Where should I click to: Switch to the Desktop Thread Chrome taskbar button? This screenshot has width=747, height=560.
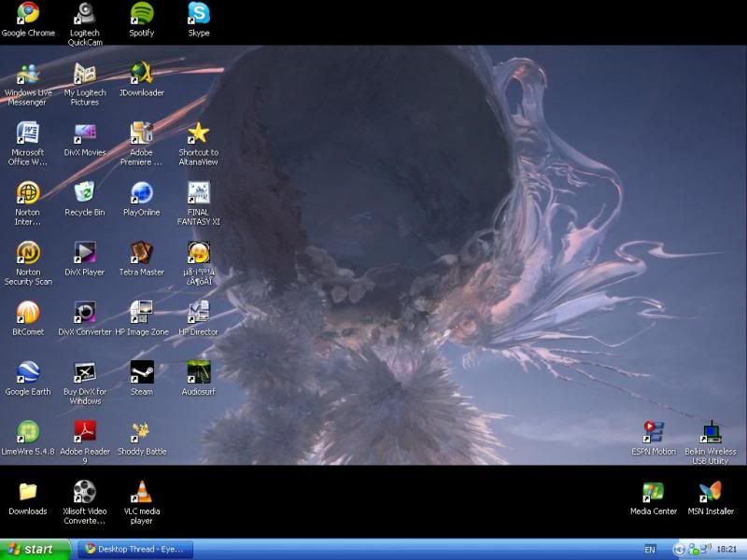click(x=135, y=550)
